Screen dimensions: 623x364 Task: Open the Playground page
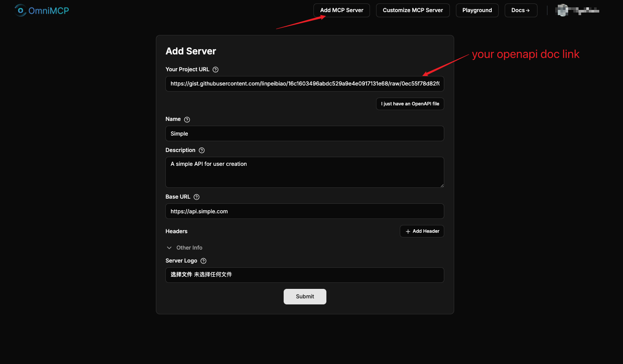click(x=477, y=10)
